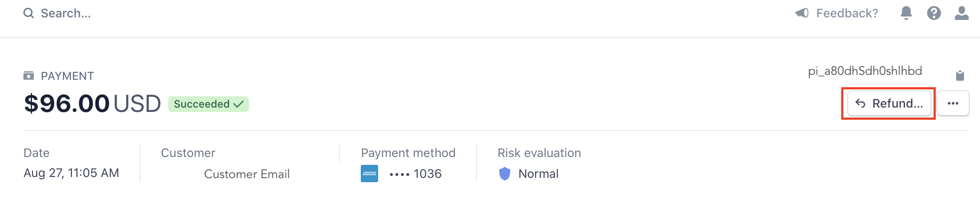Select the payment ID pi_a80dhSdh0shlhbd text
Screen dimensions: 980x203
coord(865,71)
